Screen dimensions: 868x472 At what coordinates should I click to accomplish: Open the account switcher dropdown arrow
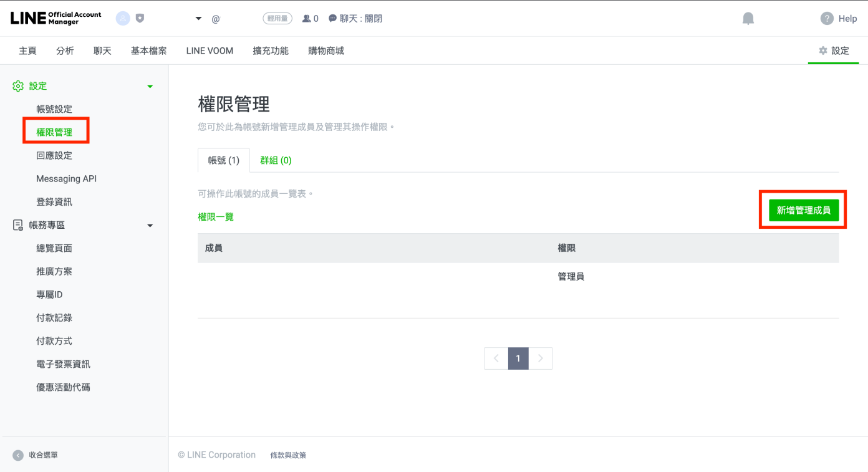click(x=198, y=18)
